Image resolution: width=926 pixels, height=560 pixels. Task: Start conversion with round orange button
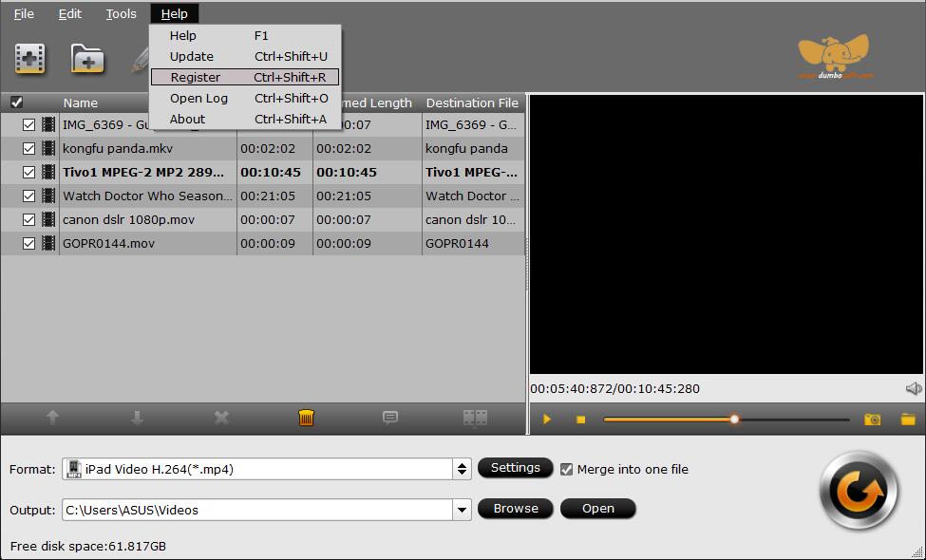pos(859,491)
